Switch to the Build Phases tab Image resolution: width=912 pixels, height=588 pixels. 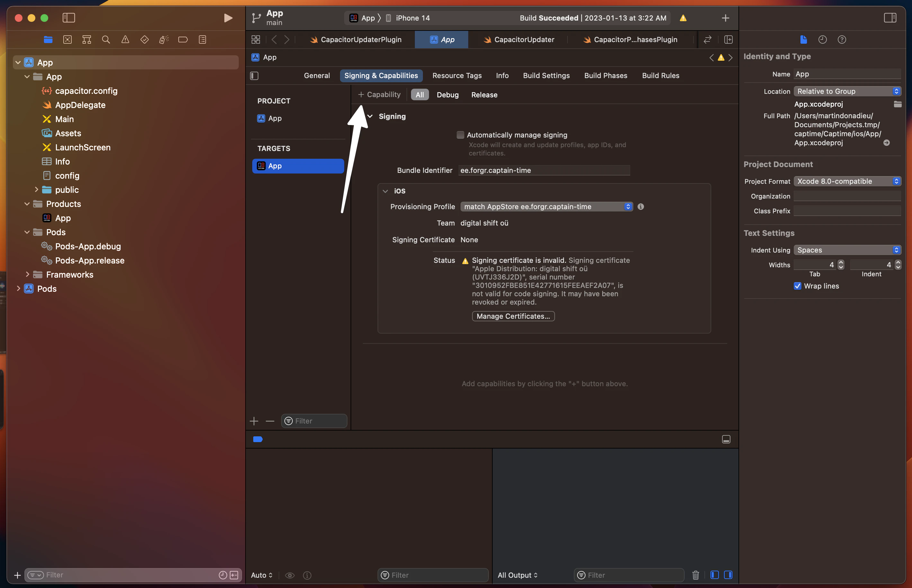[x=605, y=75]
